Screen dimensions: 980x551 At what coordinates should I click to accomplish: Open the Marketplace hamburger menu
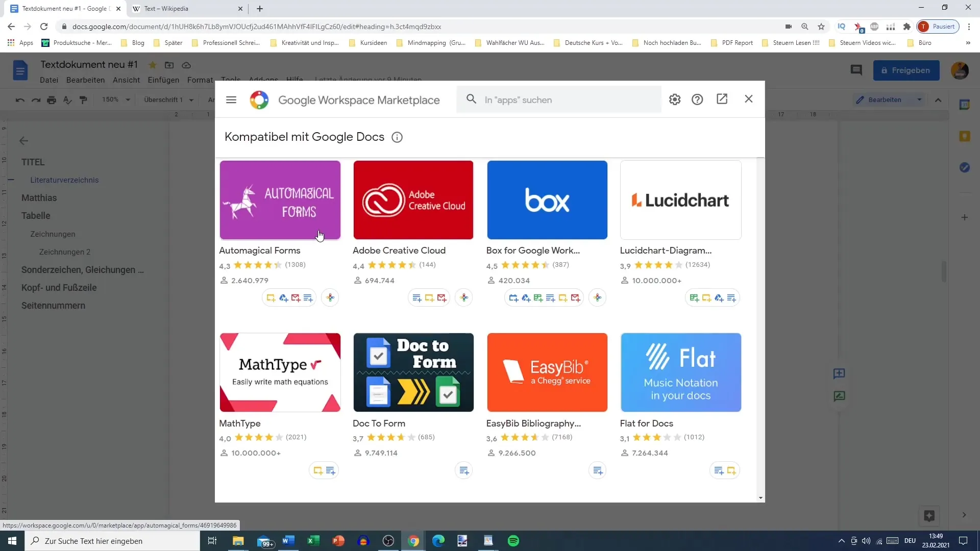[231, 100]
